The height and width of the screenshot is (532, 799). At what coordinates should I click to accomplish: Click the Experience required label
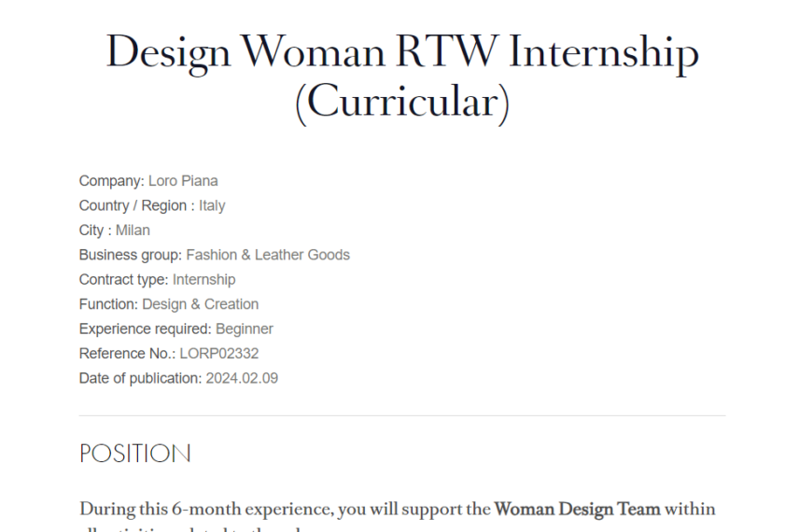point(146,329)
